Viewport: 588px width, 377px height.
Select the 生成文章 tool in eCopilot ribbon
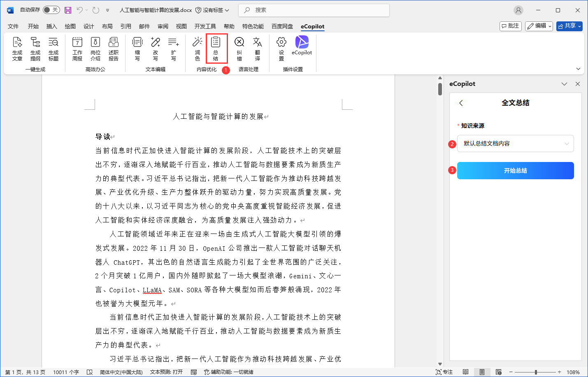[17, 49]
